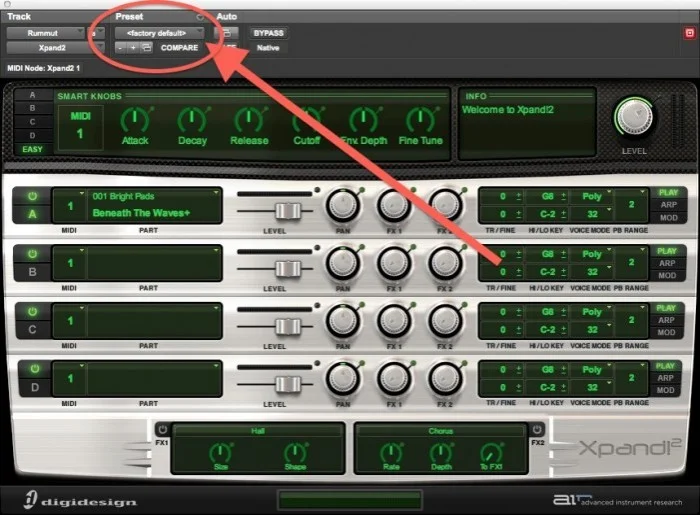Toggle FX2 Chorus effect power button
700x515 pixels.
click(x=537, y=430)
